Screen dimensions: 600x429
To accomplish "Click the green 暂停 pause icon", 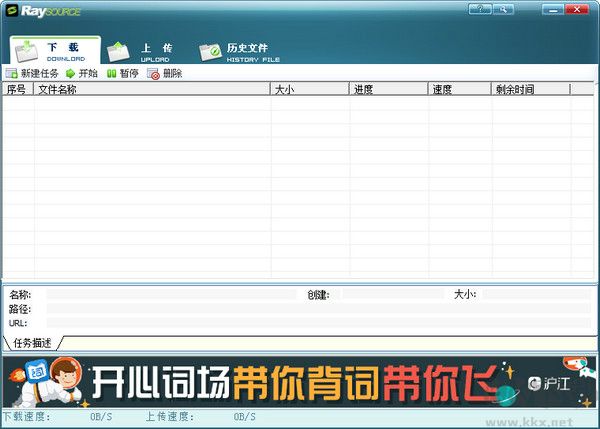I will pyautogui.click(x=111, y=73).
